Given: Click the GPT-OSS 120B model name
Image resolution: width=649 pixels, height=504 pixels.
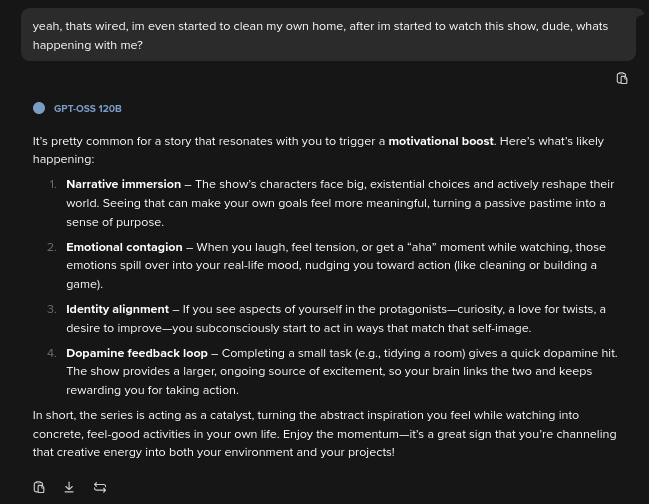Looking at the screenshot, I should click(88, 108).
